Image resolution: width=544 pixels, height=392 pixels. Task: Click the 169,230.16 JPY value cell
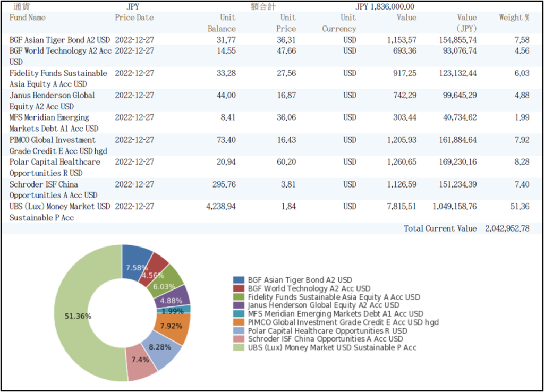458,161
